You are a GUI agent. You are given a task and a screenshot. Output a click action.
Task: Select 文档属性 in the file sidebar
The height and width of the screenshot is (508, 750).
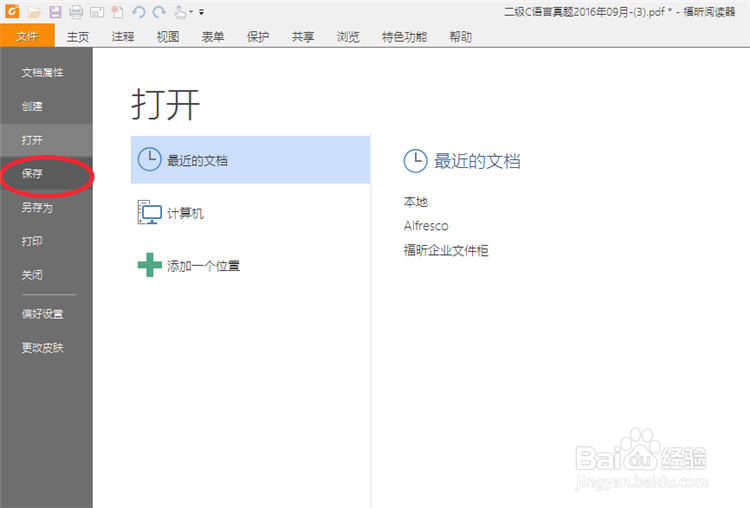[x=46, y=72]
